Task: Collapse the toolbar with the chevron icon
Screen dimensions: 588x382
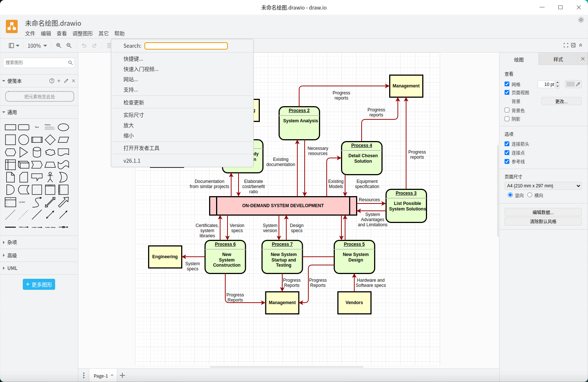Action: tap(581, 45)
